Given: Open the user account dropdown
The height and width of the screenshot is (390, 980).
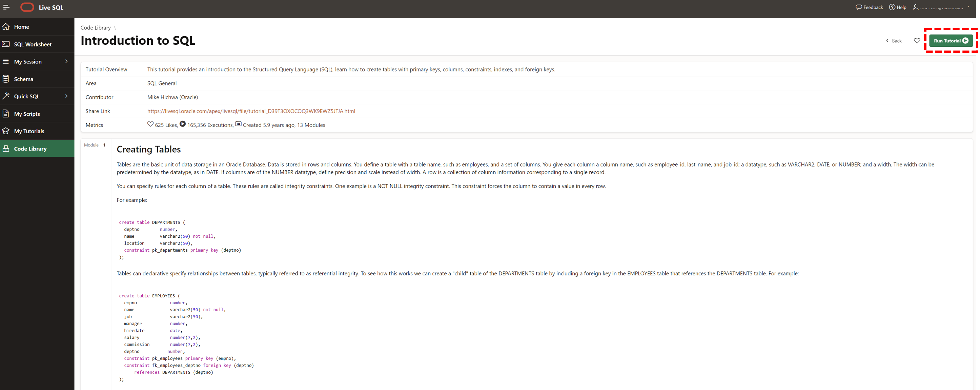Looking at the screenshot, I should point(941,7).
